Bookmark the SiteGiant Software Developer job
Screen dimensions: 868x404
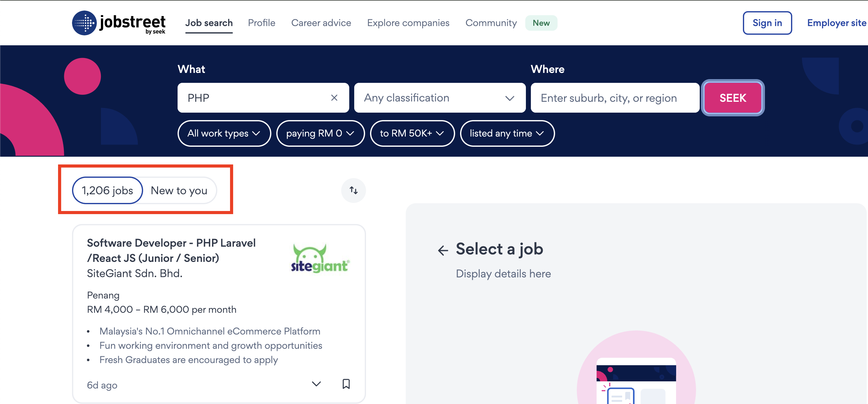point(346,384)
